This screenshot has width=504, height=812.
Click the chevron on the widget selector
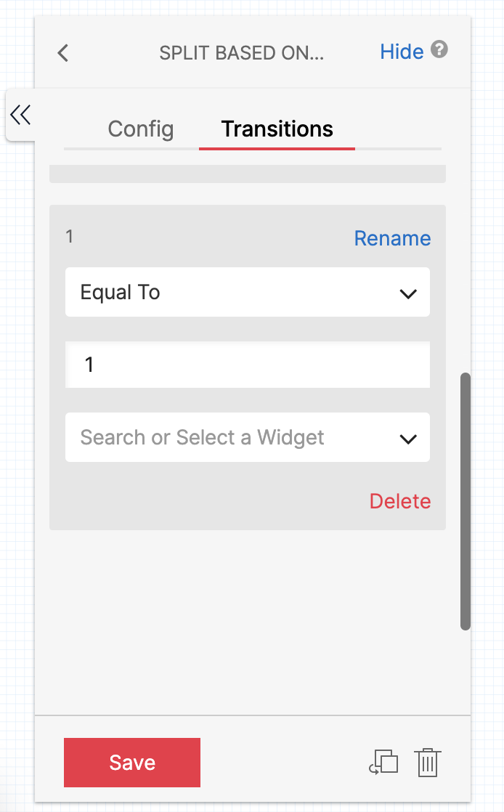tap(408, 437)
